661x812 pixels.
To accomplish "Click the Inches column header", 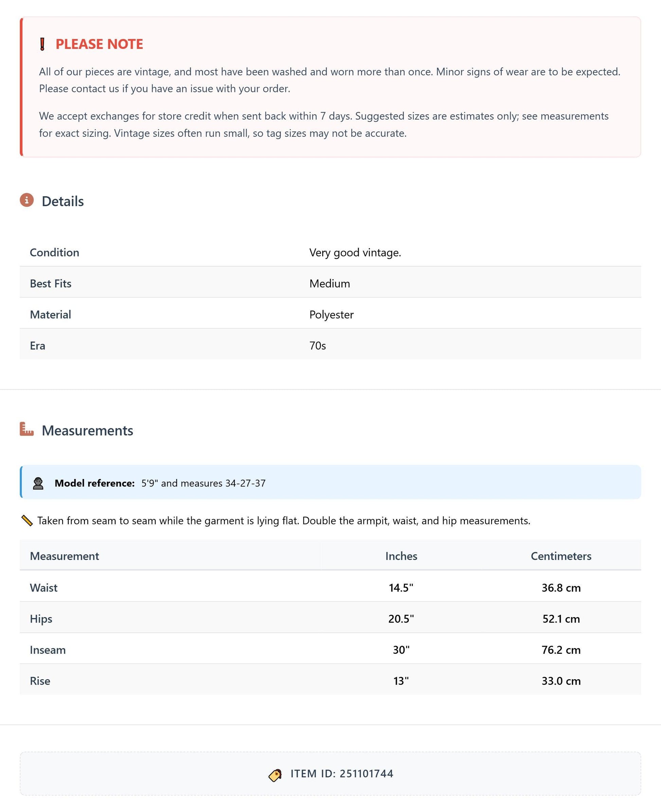I will (x=401, y=556).
